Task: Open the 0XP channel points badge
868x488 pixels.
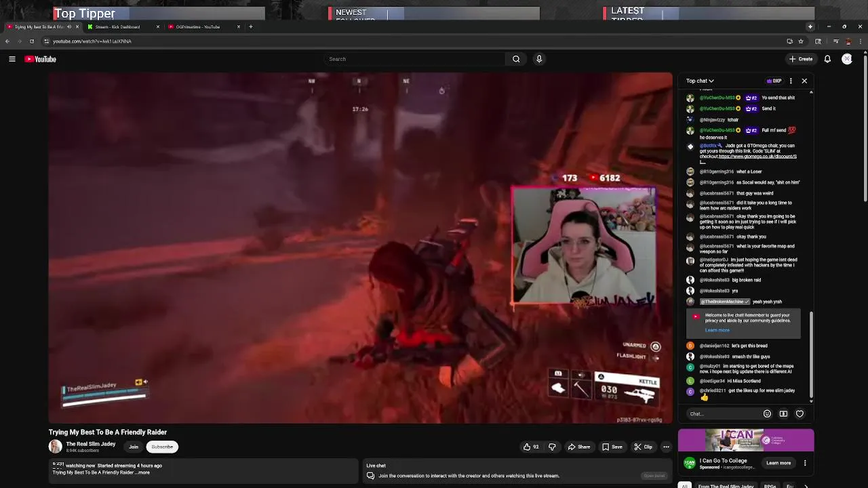Action: 774,81
